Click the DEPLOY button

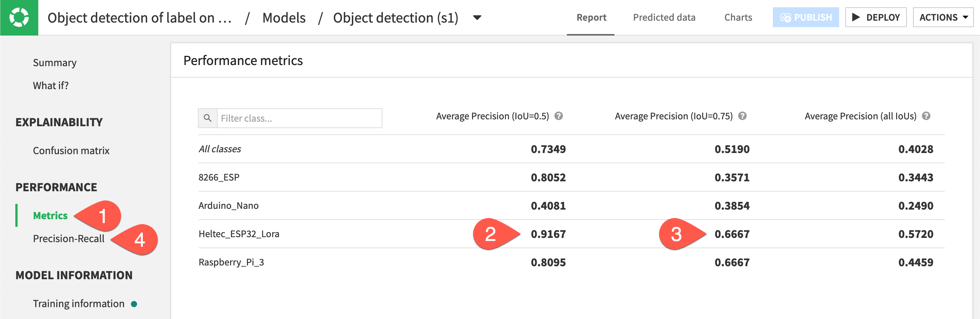876,18
